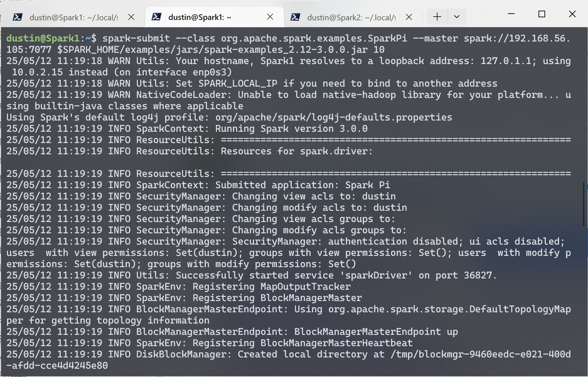Open the new tab profile dropdown
The height and width of the screenshot is (377, 588).
coord(457,17)
